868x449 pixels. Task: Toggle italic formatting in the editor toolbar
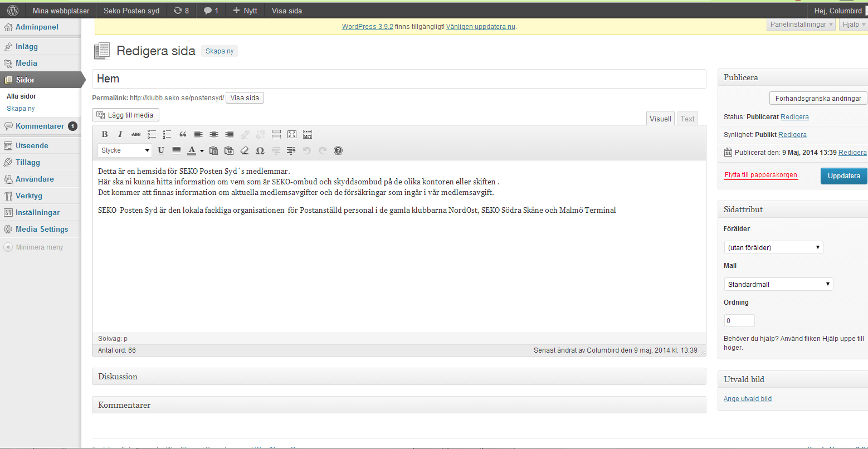point(120,134)
